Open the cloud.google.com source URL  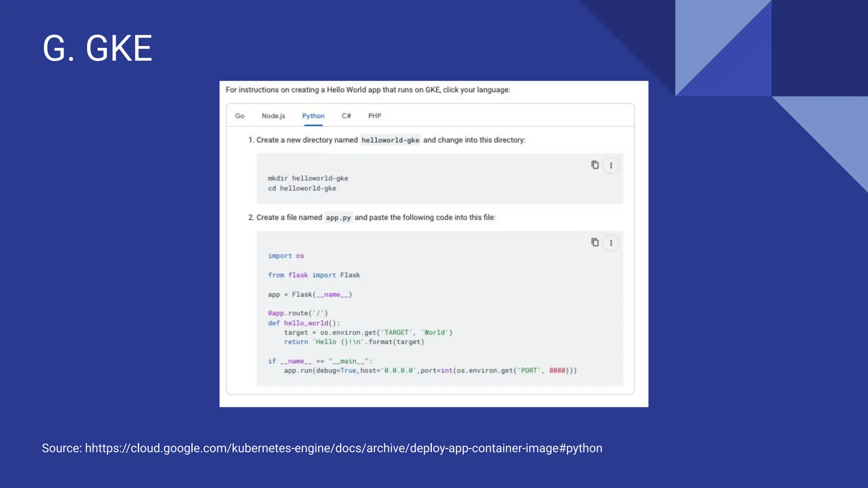[344, 448]
